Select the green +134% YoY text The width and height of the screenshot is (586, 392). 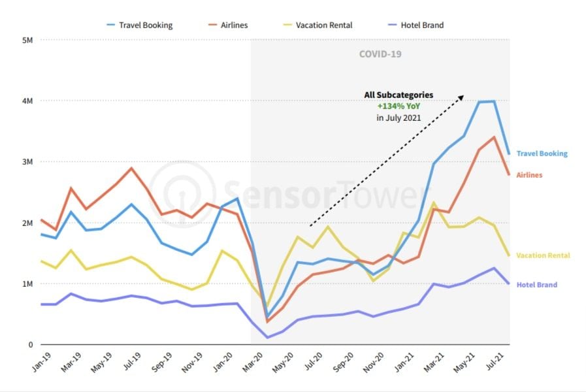coord(399,106)
